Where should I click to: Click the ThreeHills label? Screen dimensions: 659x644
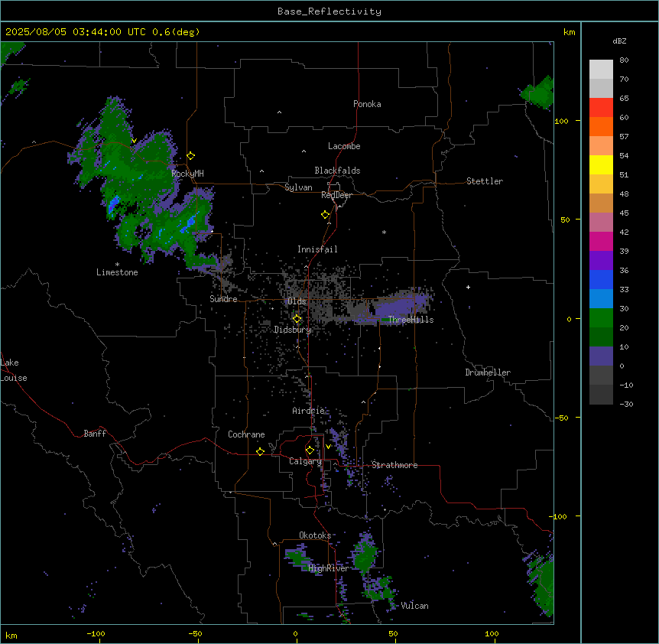(411, 320)
